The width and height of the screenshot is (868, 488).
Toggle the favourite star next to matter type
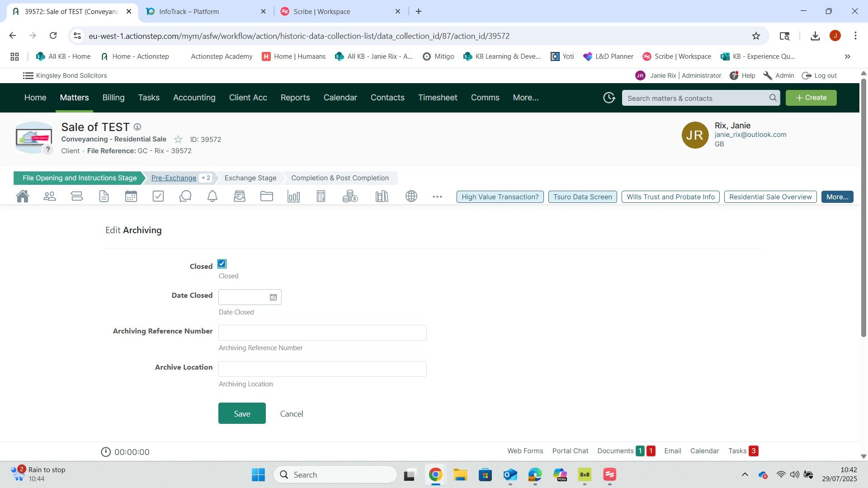178,140
